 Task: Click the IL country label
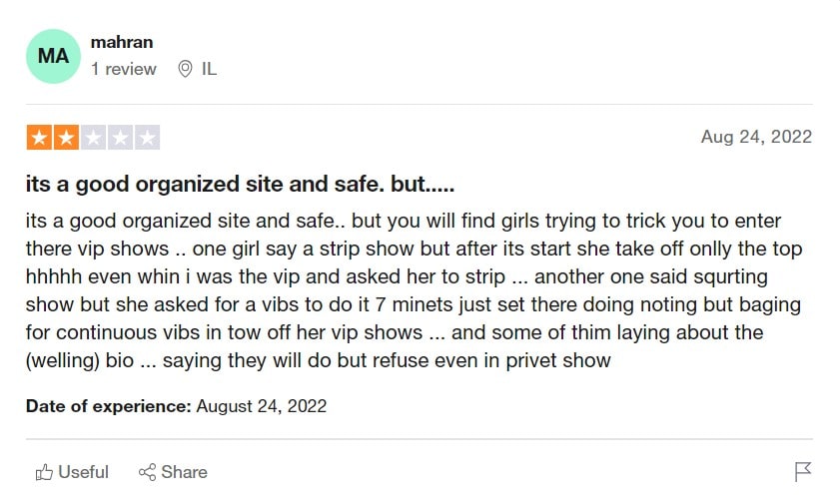(209, 69)
